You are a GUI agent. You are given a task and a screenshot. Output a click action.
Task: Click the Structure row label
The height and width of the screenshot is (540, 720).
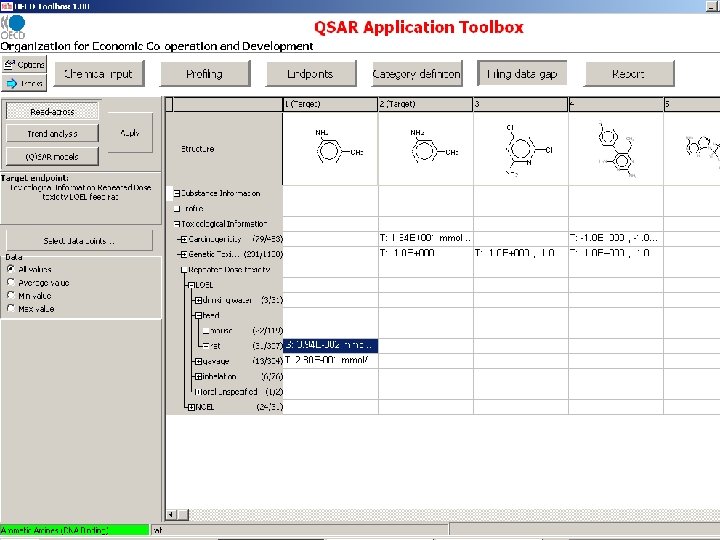(197, 149)
